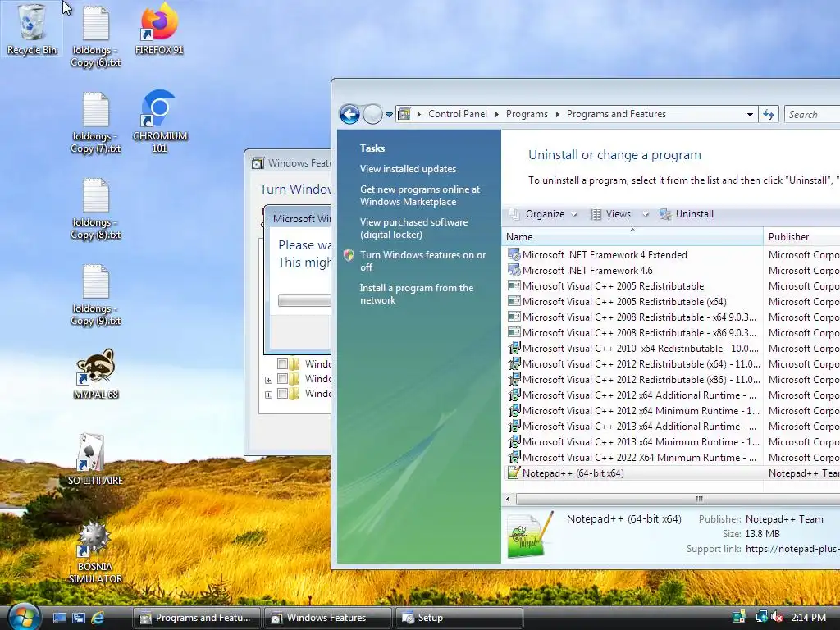Click Switch between windows quick launch icon
Image resolution: width=840 pixels, height=630 pixels.
coord(79,618)
